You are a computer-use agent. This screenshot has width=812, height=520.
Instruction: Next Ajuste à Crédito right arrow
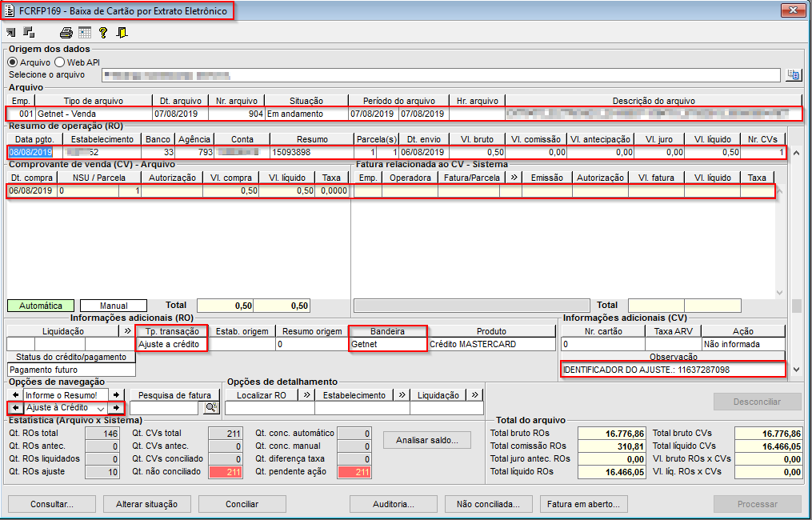(117, 408)
